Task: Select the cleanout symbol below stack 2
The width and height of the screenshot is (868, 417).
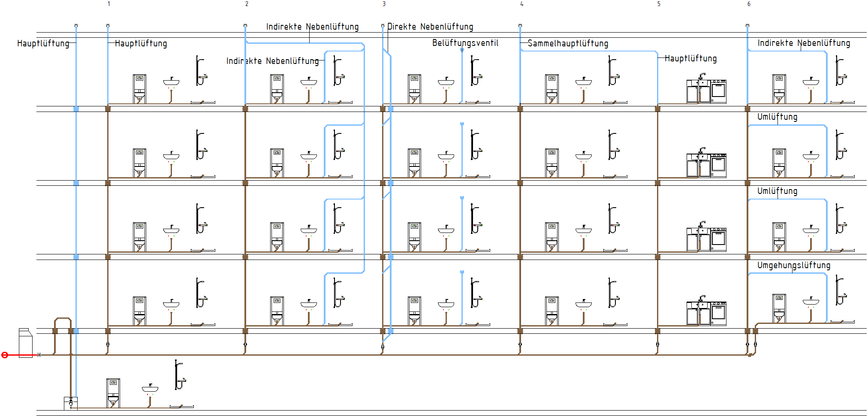Action: [x=245, y=344]
